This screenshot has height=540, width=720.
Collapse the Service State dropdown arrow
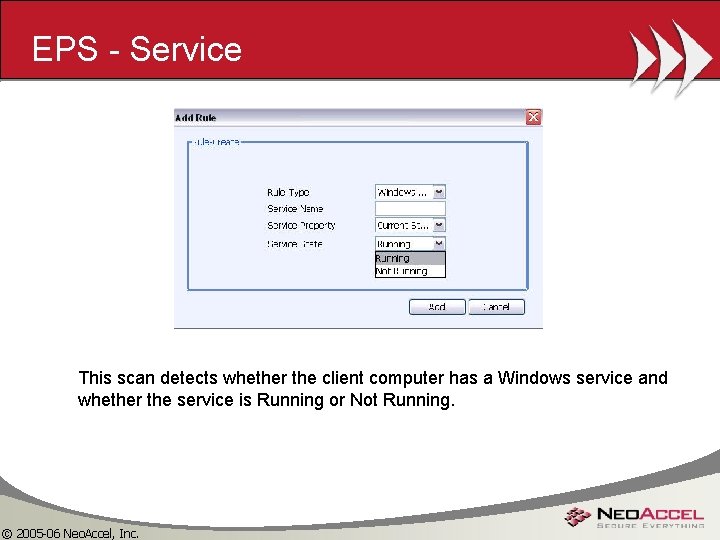point(439,243)
